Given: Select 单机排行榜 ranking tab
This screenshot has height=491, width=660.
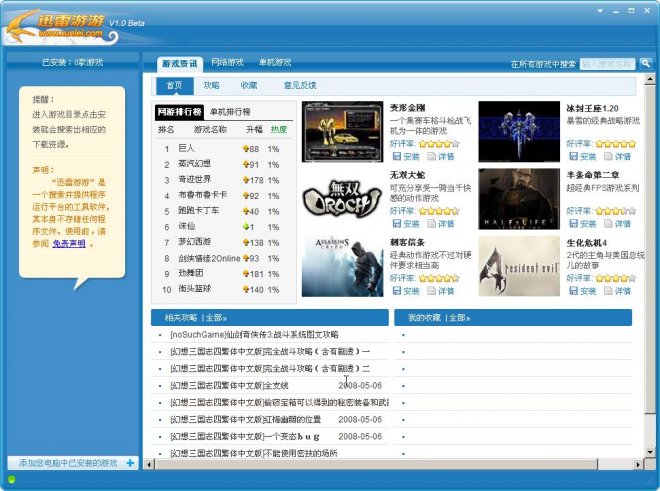Looking at the screenshot, I should click(x=230, y=112).
